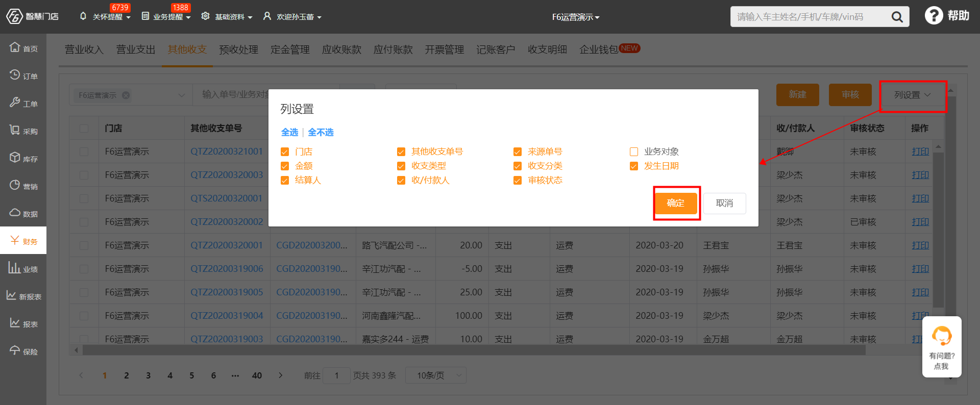Check the 业务对象 column checkbox
This screenshot has width=980, height=405.
(634, 152)
